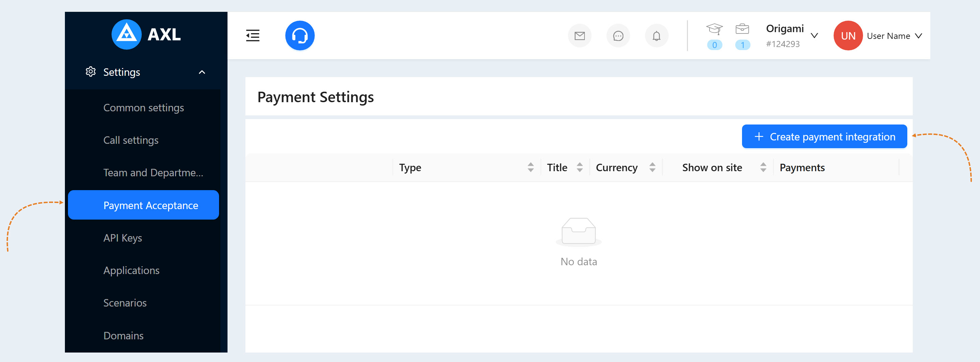Click the graduation cap icon
The width and height of the screenshot is (980, 362).
pyautogui.click(x=714, y=29)
